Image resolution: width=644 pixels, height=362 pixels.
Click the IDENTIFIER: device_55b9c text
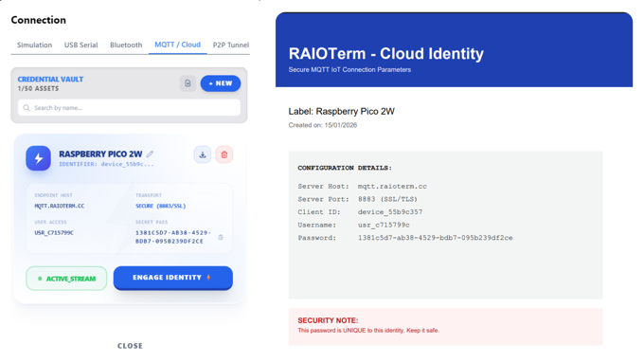tap(106, 164)
